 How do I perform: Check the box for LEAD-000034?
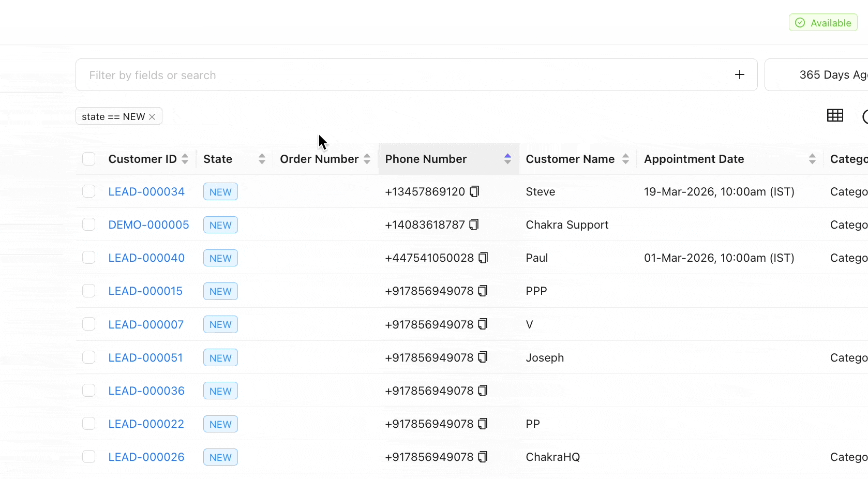pos(89,192)
